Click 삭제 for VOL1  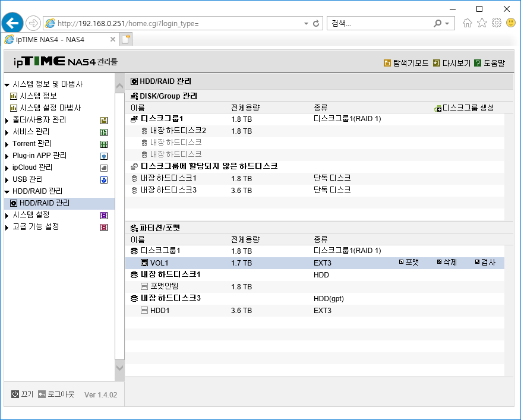click(x=447, y=262)
